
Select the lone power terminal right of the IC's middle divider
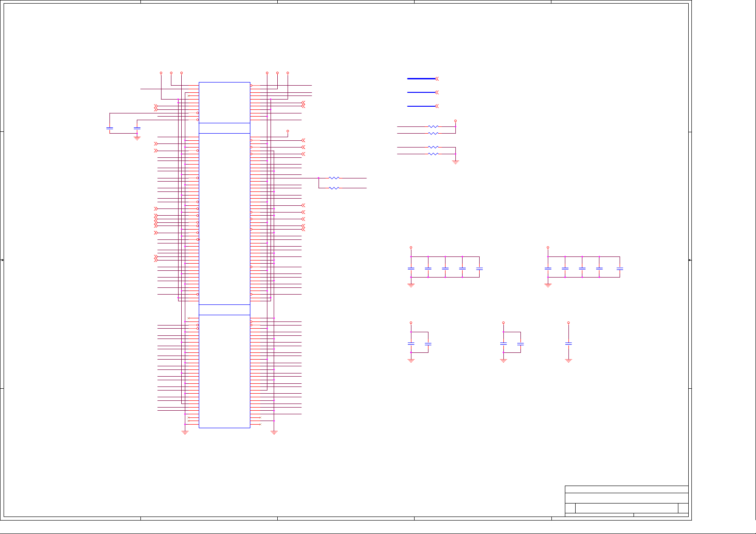288,131
